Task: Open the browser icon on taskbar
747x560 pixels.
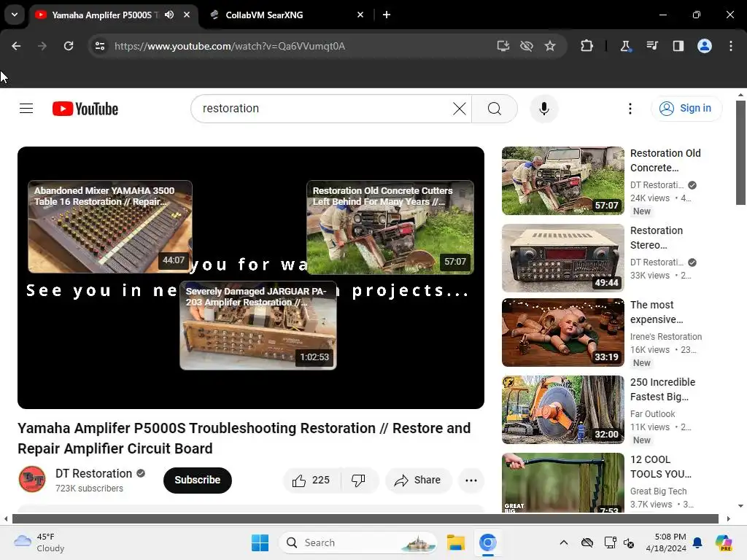Action: pyautogui.click(x=488, y=542)
